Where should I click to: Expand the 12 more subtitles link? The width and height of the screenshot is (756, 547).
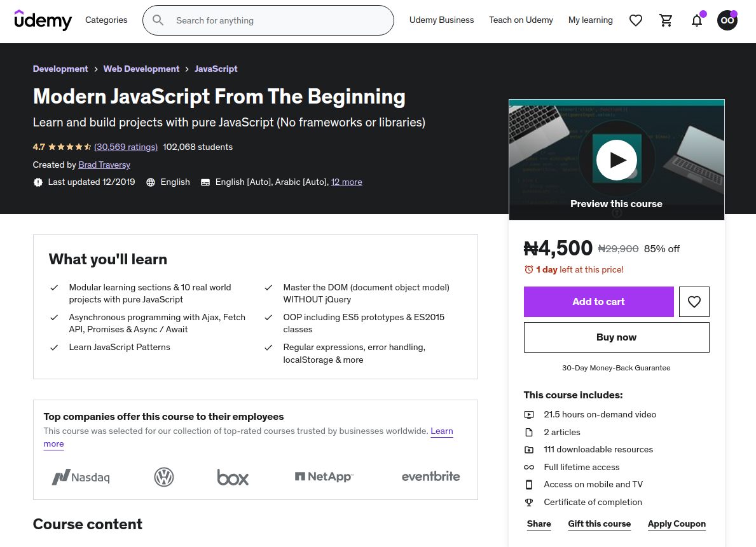click(x=346, y=182)
